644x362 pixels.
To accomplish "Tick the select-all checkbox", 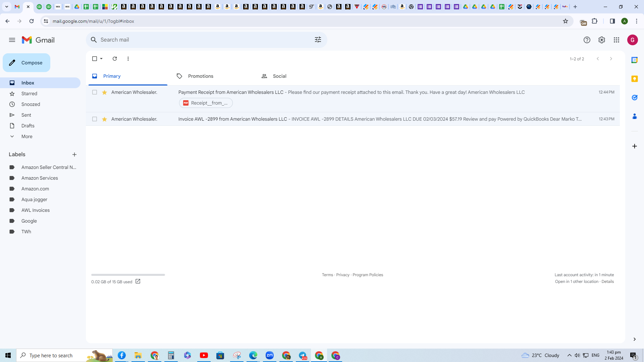I will [x=95, y=59].
